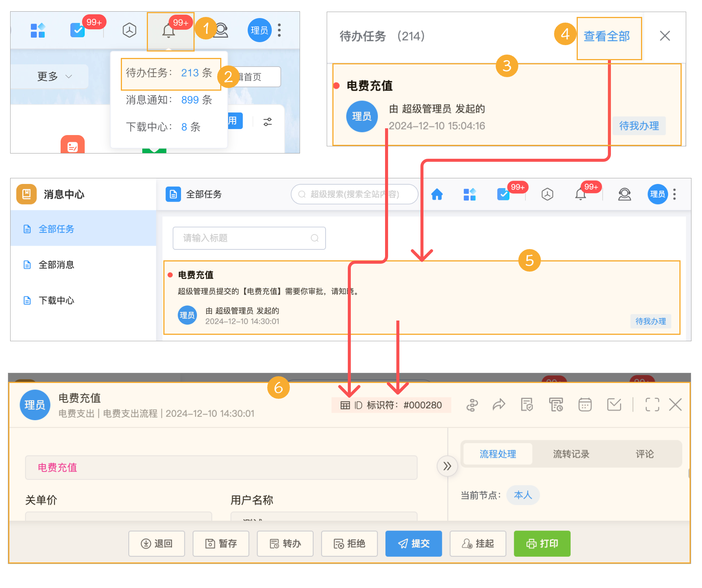Select the workflow relation icon on task header
The width and height of the screenshot is (702, 588).
472,405
